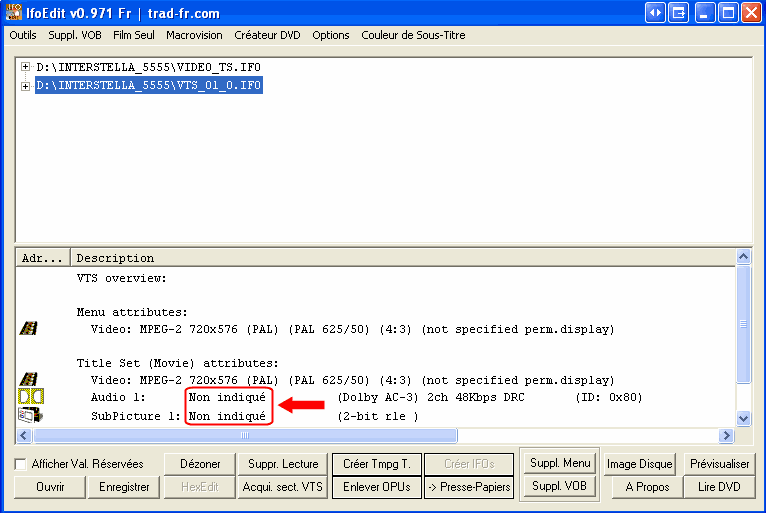The height and width of the screenshot is (513, 766).
Task: Expand the VIDEO_TS.IFO tree node
Action: point(25,67)
